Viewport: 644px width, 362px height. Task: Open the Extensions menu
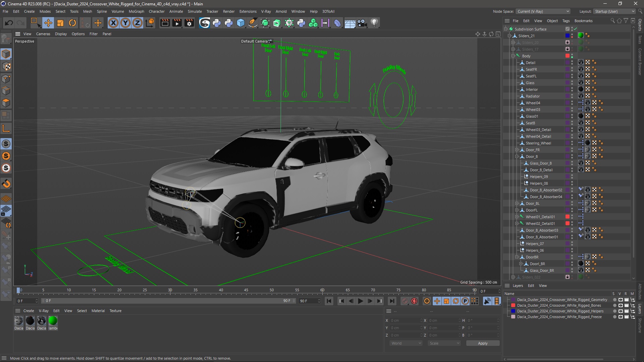(247, 11)
